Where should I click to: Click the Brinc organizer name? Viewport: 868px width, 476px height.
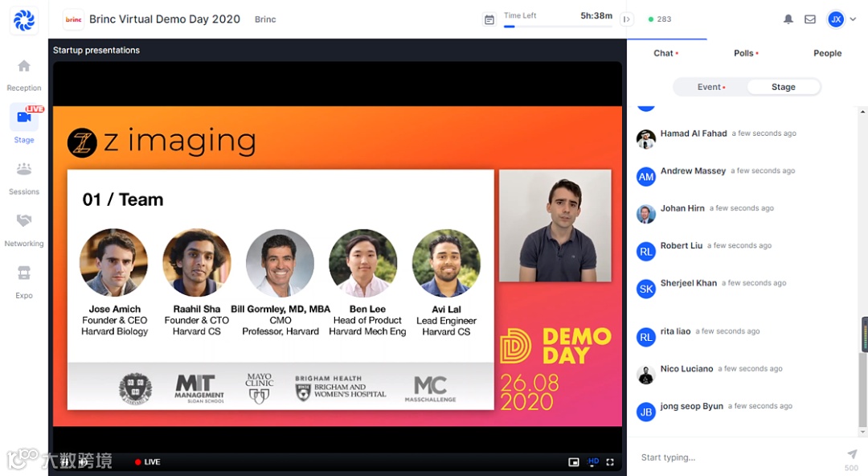pyautogui.click(x=265, y=19)
